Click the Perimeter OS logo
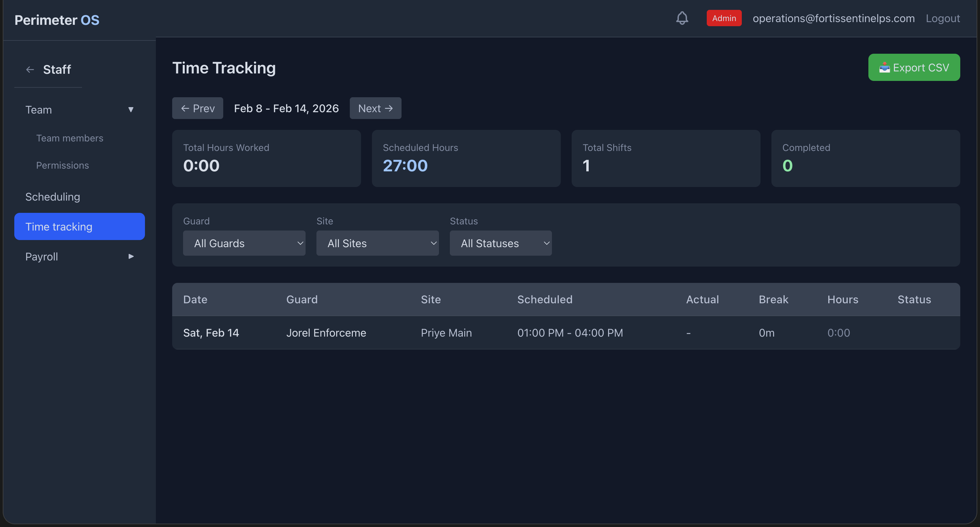The image size is (980, 527). click(x=57, y=20)
